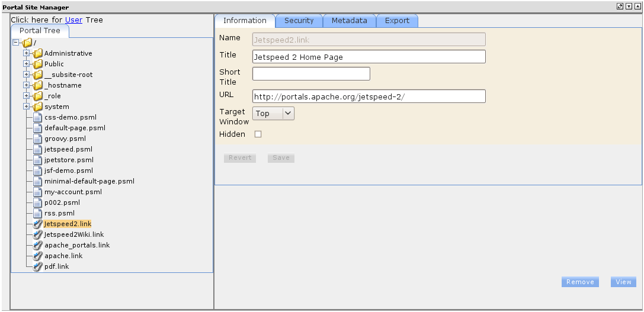Open the Target Window dropdown
Viewport: 644px width, 312px height.
(273, 113)
